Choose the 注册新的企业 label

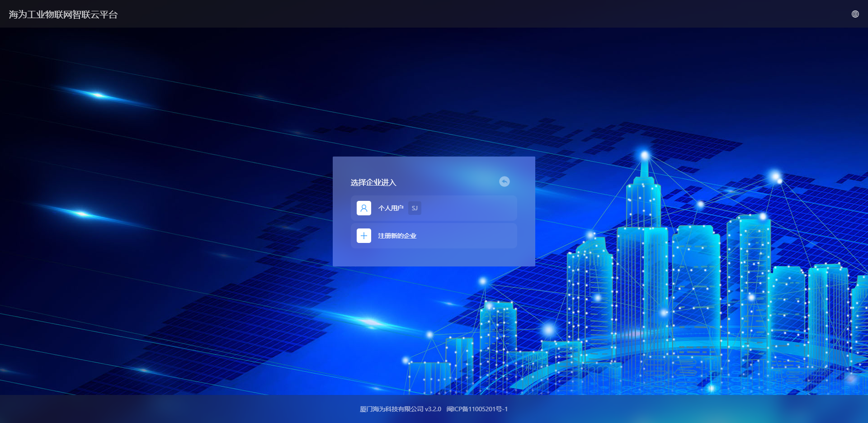click(397, 236)
